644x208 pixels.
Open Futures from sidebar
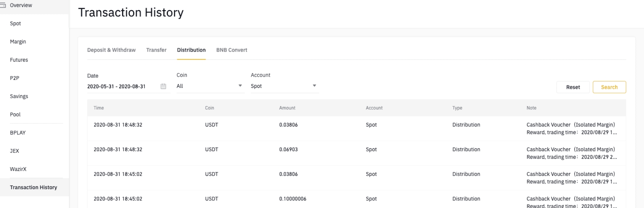click(x=19, y=60)
